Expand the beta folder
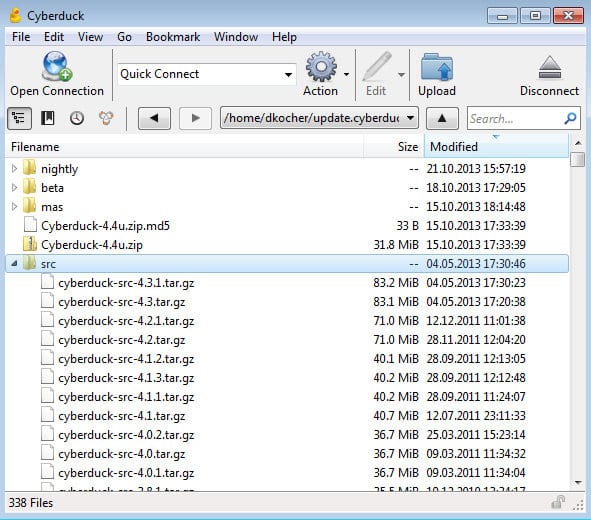 pyautogui.click(x=14, y=187)
